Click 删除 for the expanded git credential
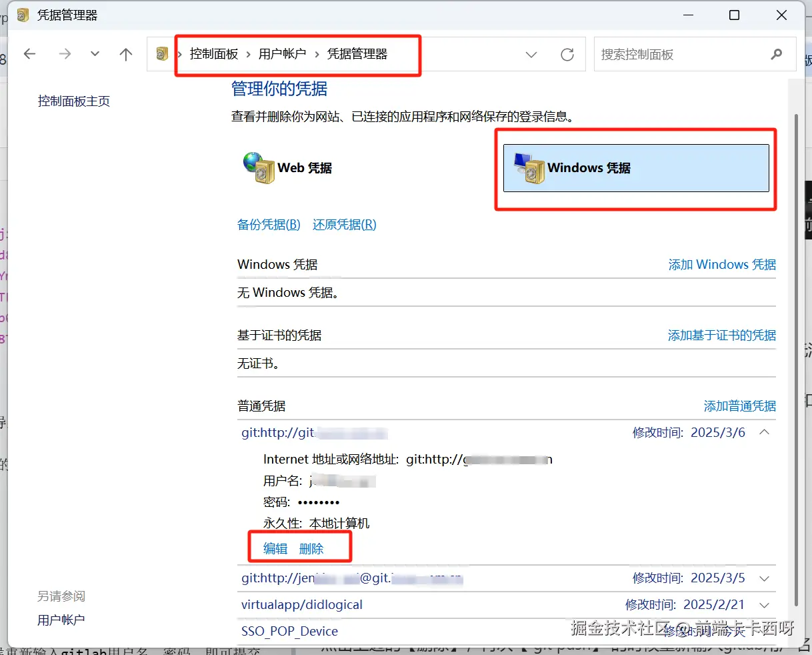The height and width of the screenshot is (655, 812). [x=311, y=548]
